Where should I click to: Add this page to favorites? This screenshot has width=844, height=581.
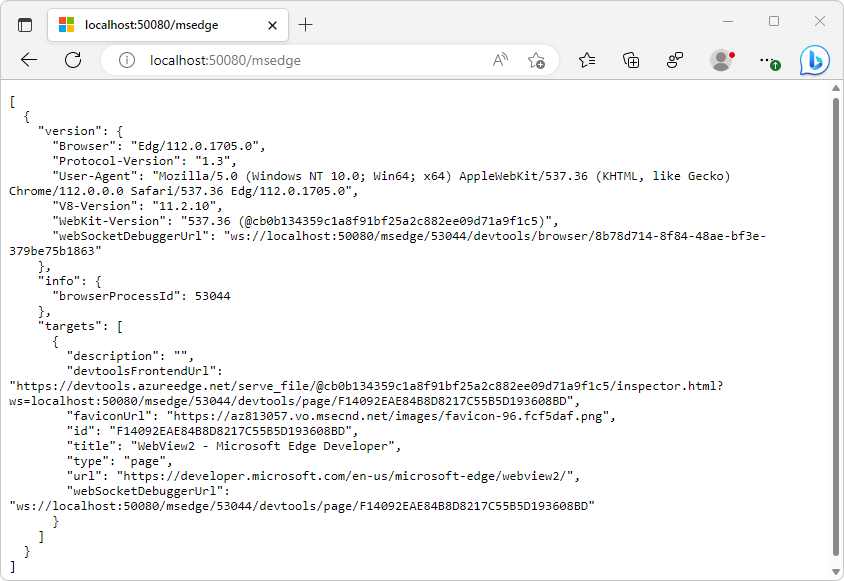[536, 60]
